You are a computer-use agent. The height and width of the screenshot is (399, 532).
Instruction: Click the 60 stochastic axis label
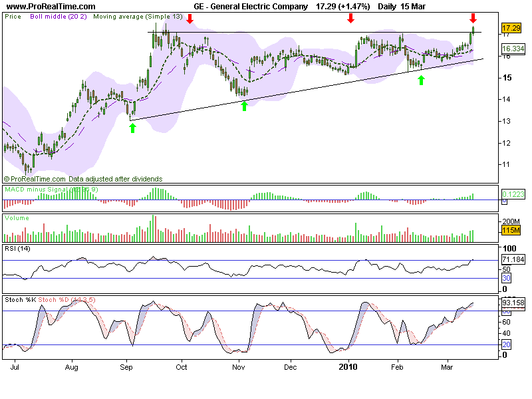point(506,322)
